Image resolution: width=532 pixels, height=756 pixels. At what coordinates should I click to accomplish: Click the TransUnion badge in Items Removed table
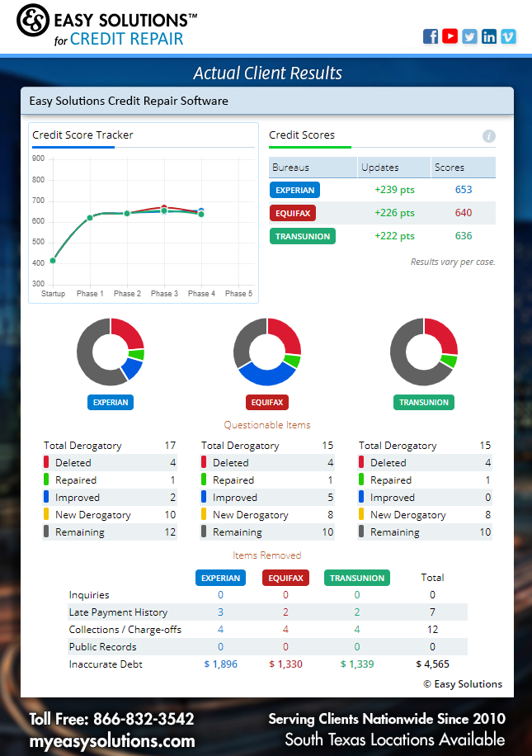(x=357, y=578)
